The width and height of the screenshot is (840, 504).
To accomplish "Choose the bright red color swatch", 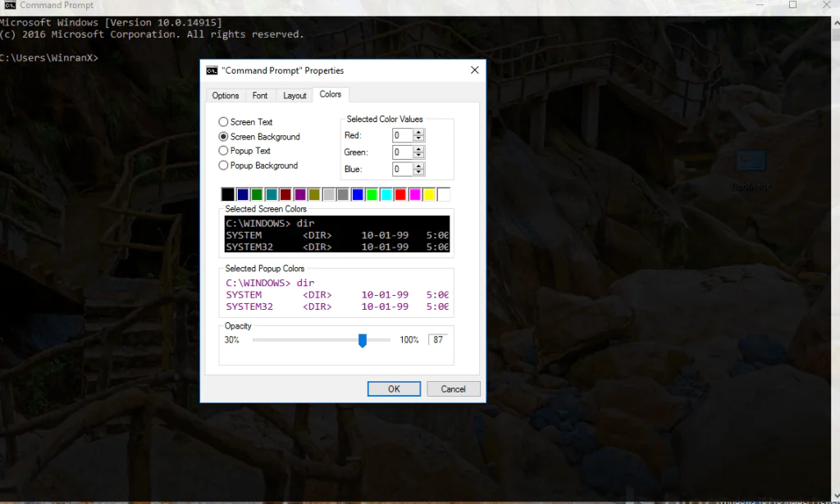I will click(x=400, y=194).
